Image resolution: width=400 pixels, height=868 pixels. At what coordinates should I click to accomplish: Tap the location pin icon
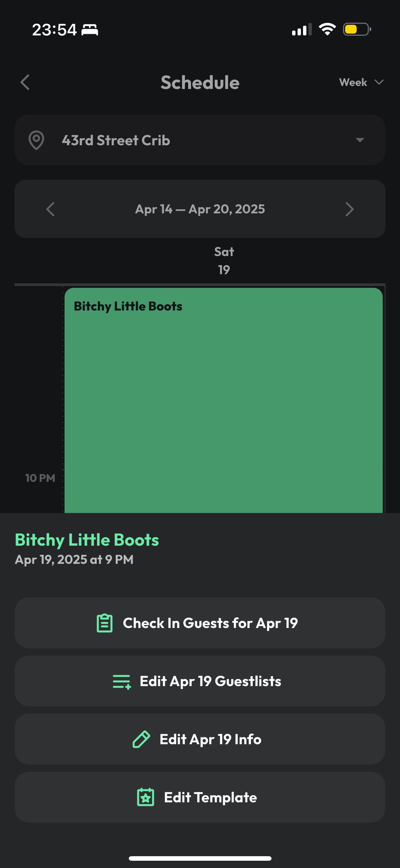[36, 140]
